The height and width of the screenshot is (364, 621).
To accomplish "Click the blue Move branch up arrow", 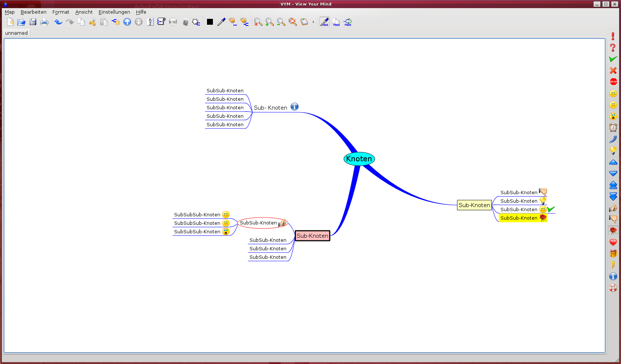I will 127,22.
